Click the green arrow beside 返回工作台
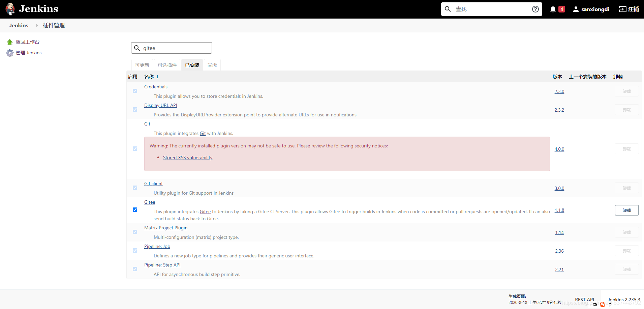The height and width of the screenshot is (309, 644). [9, 41]
